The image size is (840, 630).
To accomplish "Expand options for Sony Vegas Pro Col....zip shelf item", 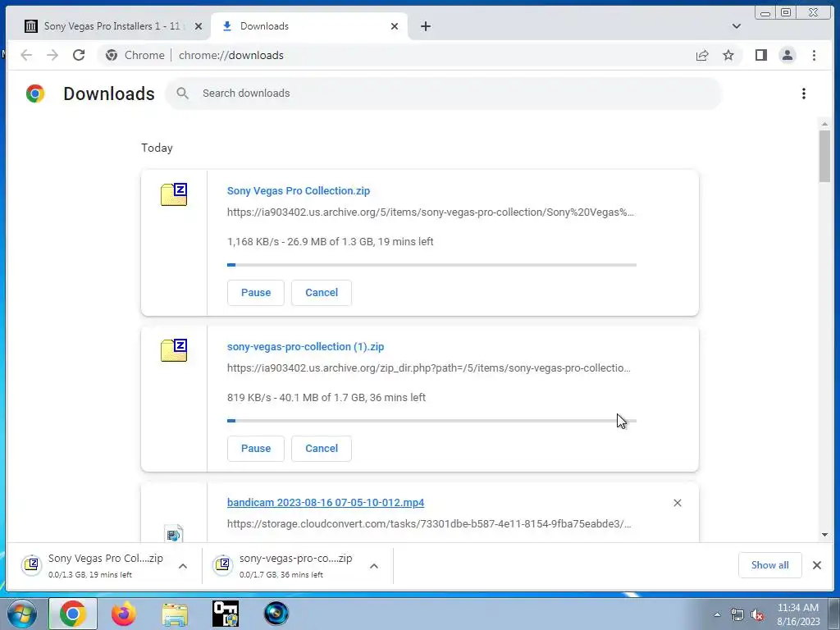I will pos(183,566).
